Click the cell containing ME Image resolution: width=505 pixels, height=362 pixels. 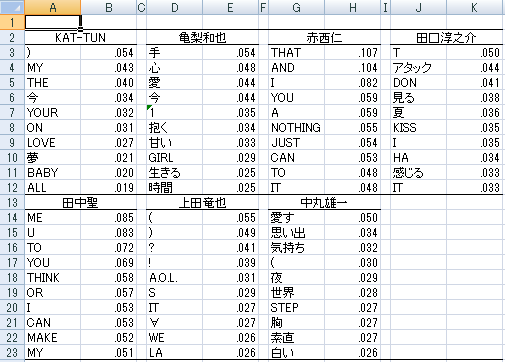point(53,217)
